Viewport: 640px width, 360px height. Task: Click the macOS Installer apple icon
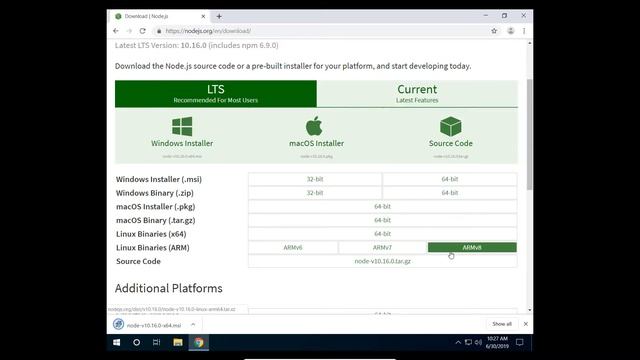(x=314, y=126)
